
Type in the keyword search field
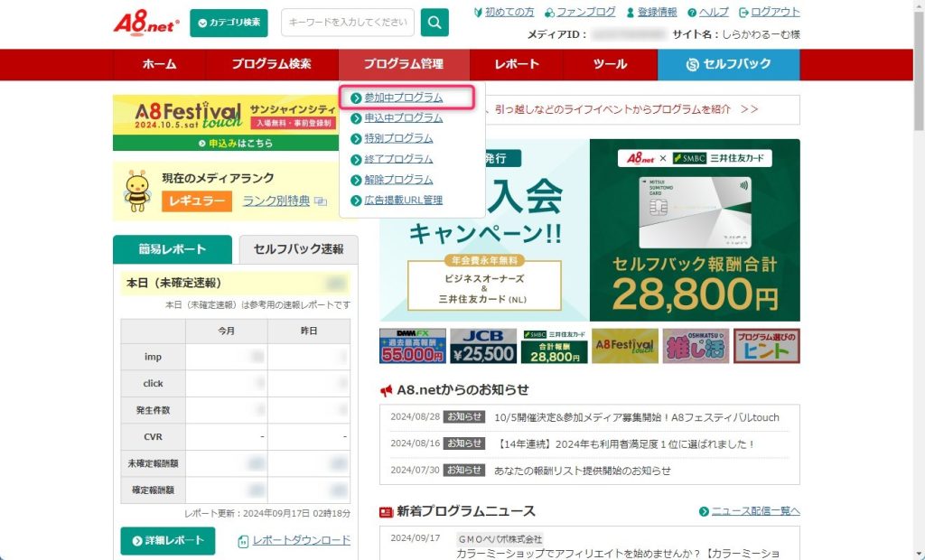point(347,23)
